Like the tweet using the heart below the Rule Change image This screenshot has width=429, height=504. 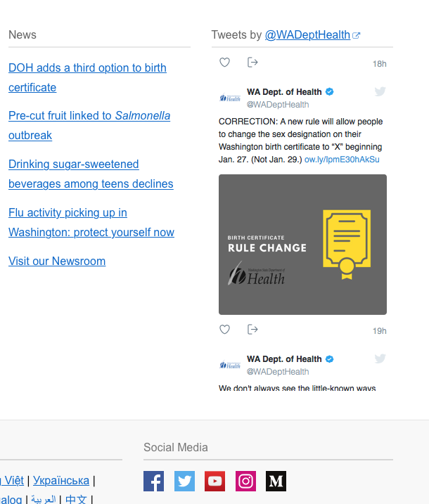tap(225, 330)
